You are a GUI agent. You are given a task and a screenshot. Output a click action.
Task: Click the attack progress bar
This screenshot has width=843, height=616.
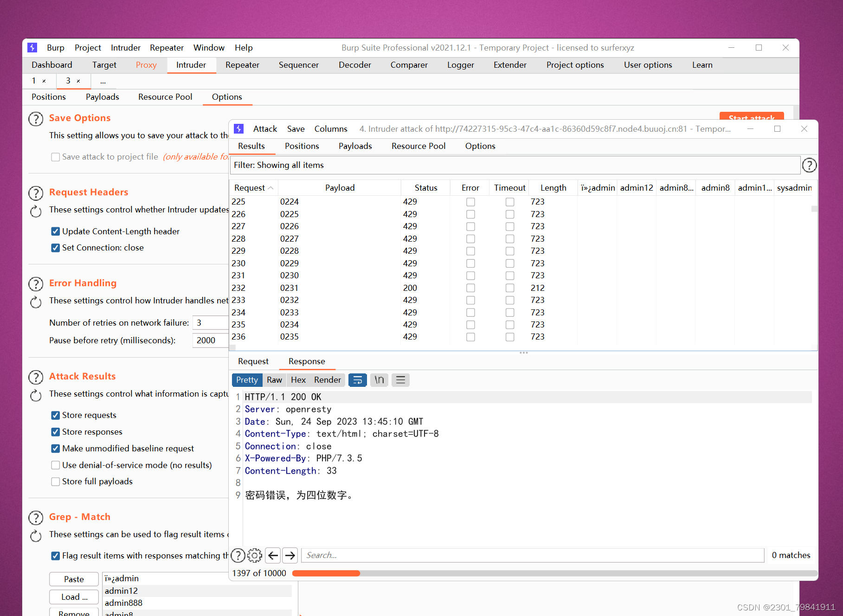pos(325,573)
